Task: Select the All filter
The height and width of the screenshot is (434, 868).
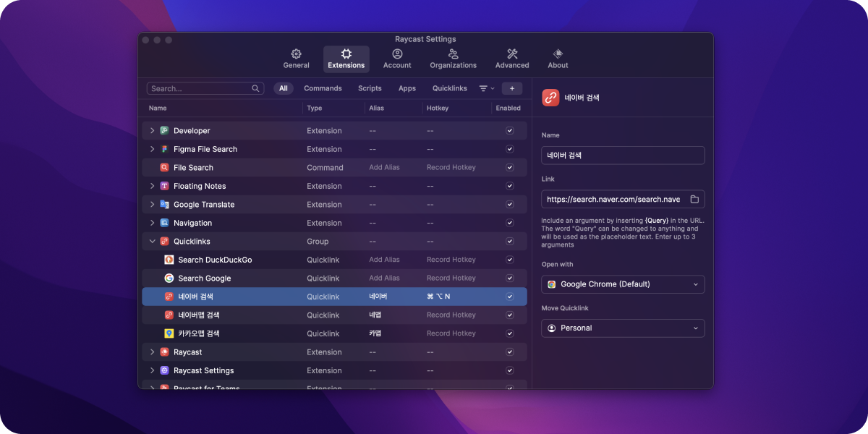Action: (284, 88)
